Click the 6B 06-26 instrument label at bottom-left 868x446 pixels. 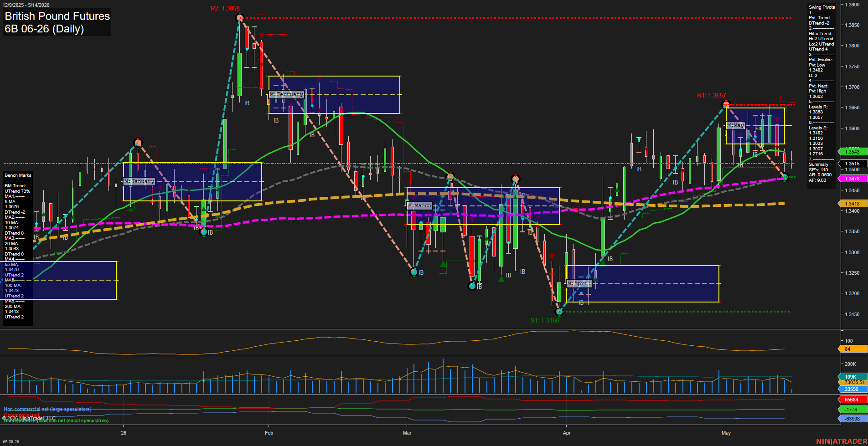tap(11, 441)
